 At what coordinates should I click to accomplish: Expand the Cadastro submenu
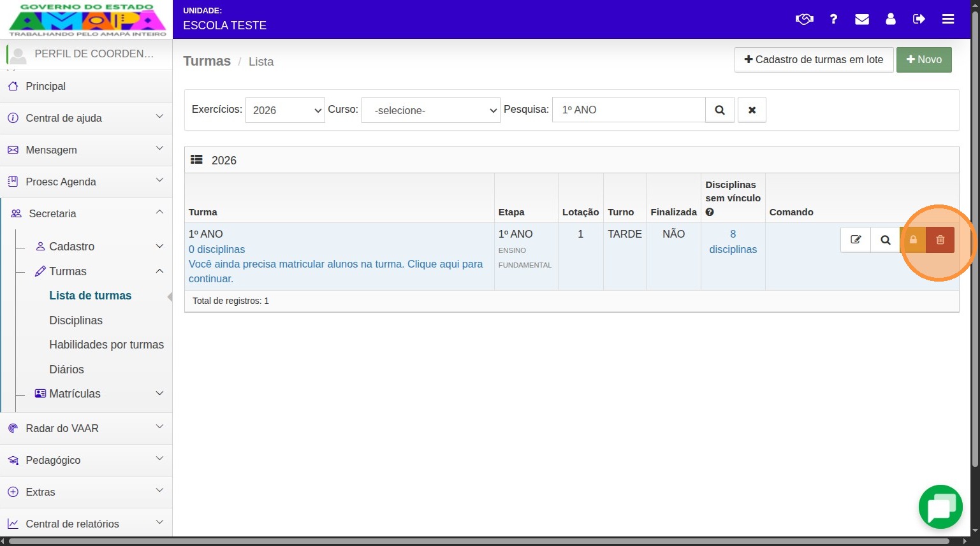[100, 247]
